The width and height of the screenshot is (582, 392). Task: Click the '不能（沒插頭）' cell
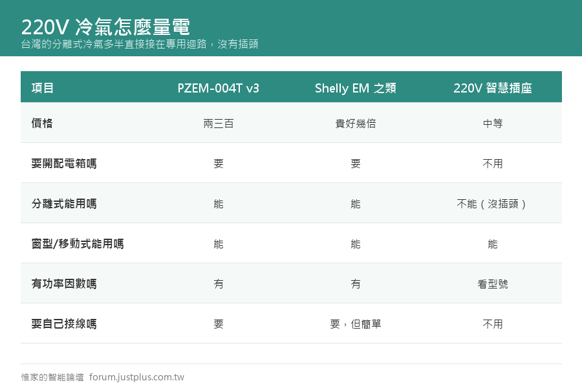point(491,204)
